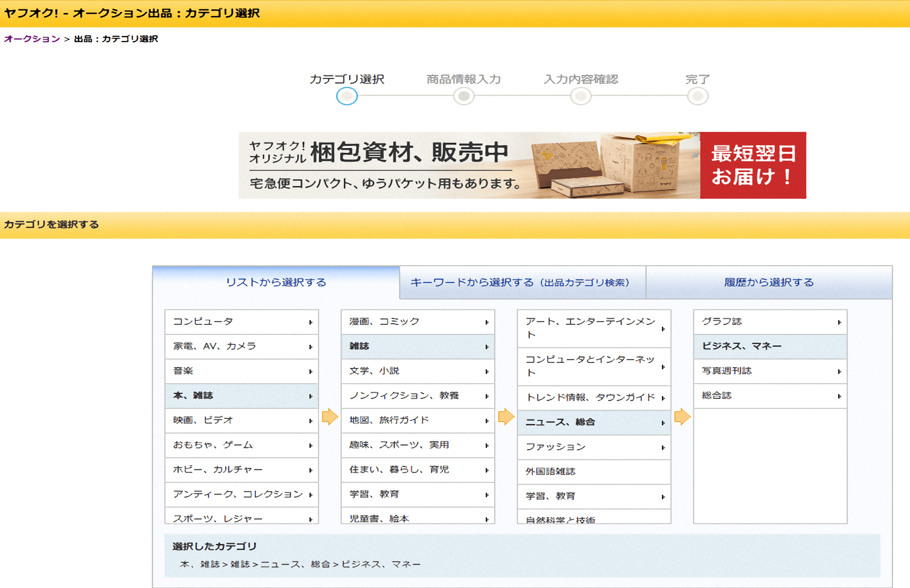The width and height of the screenshot is (910, 588).
Task: Click the 最短翌日お届け red banner badge
Action: click(x=753, y=165)
